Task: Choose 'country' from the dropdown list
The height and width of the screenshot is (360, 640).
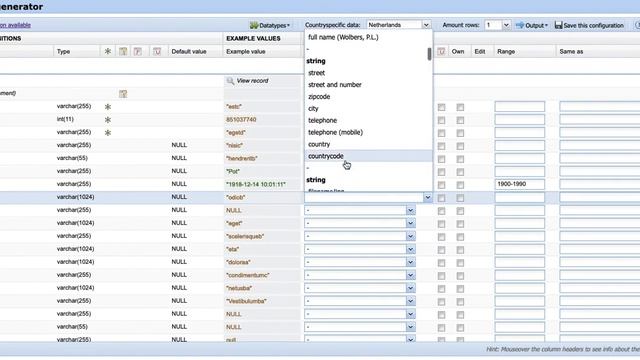Action: pos(319,144)
